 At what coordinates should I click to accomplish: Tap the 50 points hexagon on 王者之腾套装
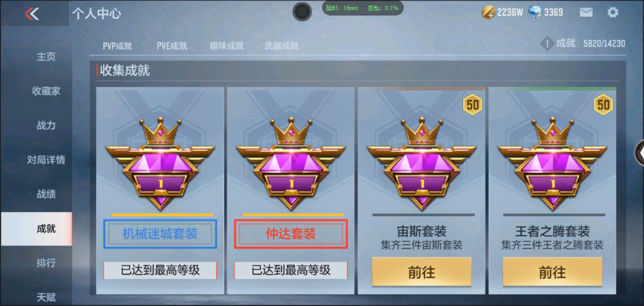pyautogui.click(x=603, y=105)
